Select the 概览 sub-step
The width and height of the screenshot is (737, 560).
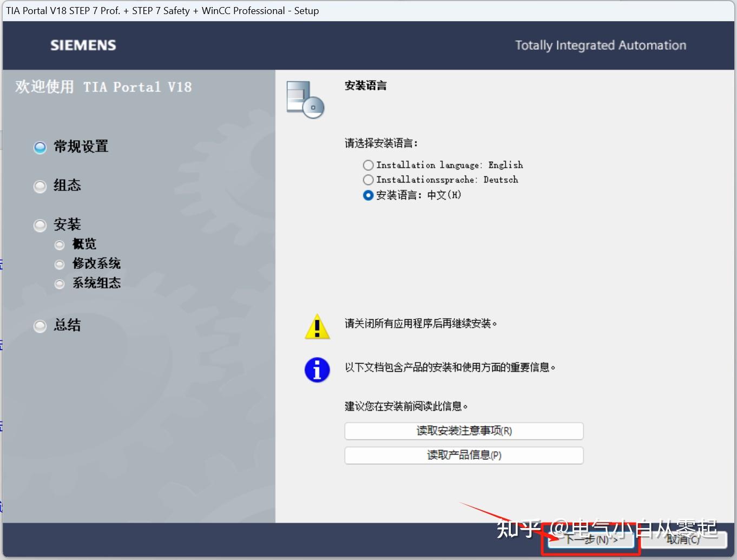[x=60, y=245]
